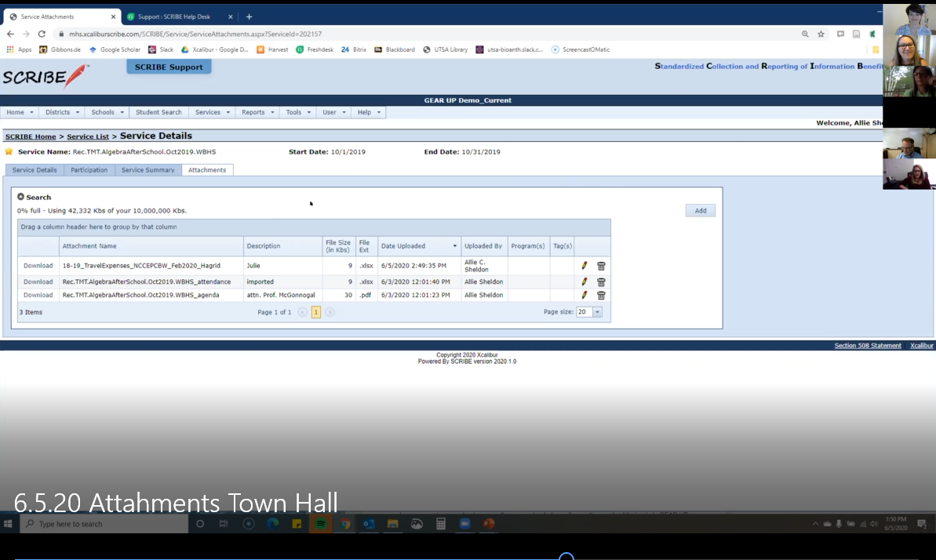Expand the Tools menu
936x560 pixels.
click(x=298, y=112)
